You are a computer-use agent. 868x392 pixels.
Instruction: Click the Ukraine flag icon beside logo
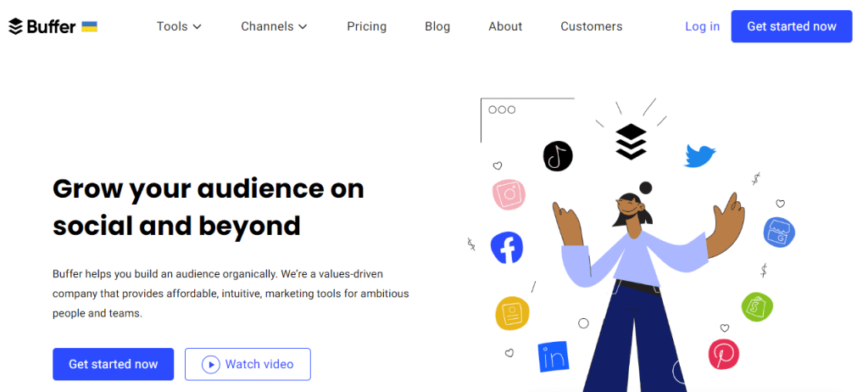tap(90, 26)
